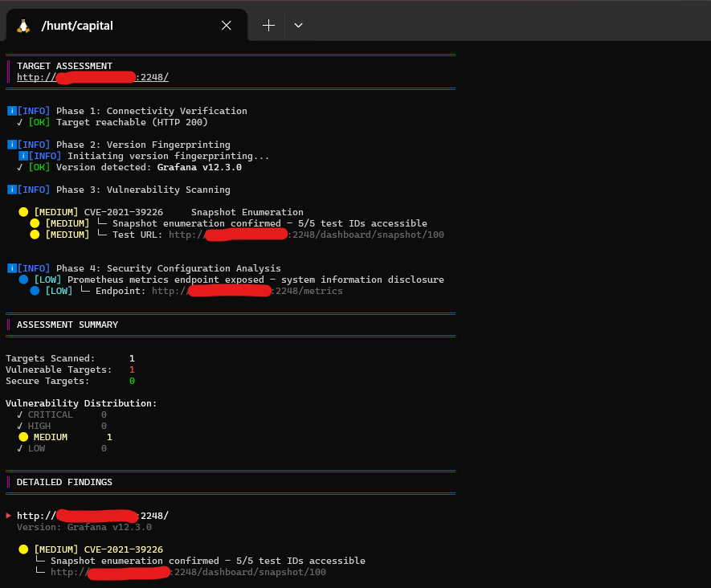Click '5/5 test IDs accessible' in Phase 3
Screen dimensions: 711x588
(x=362, y=223)
